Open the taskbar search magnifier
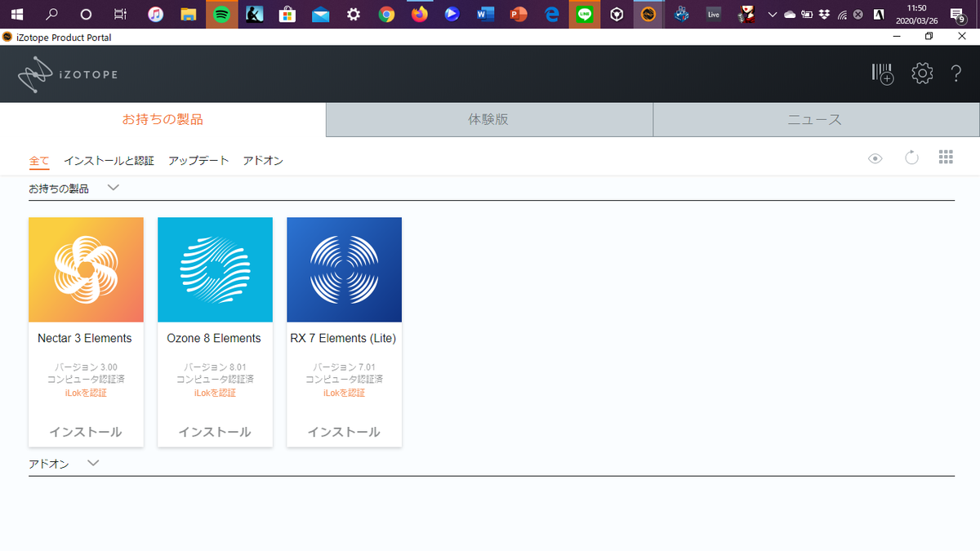 [51, 14]
